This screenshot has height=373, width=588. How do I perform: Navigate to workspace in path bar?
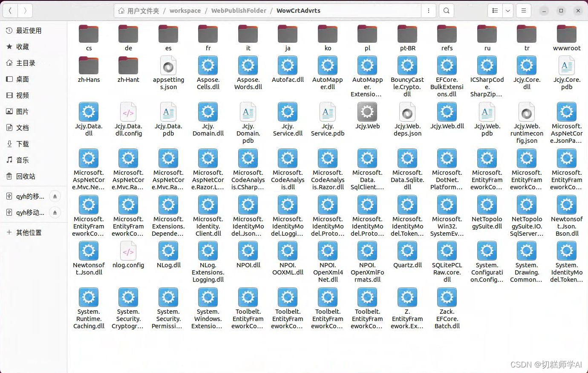point(185,11)
